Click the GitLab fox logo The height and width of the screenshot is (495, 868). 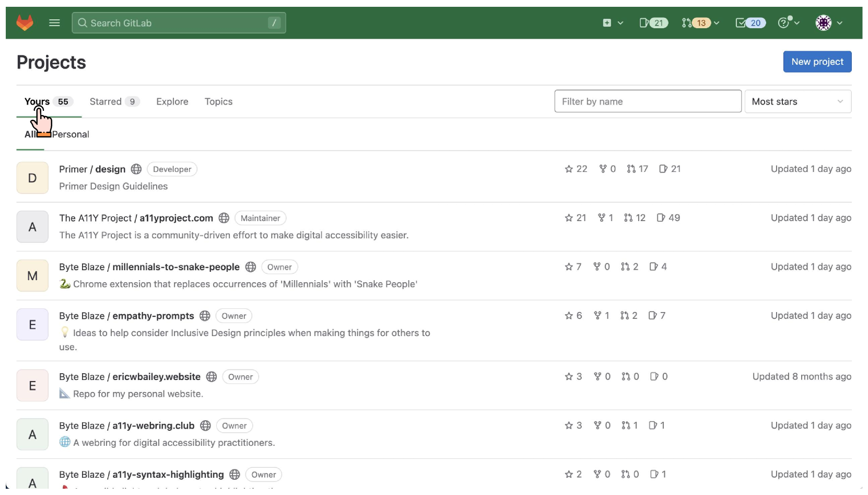[x=25, y=22]
